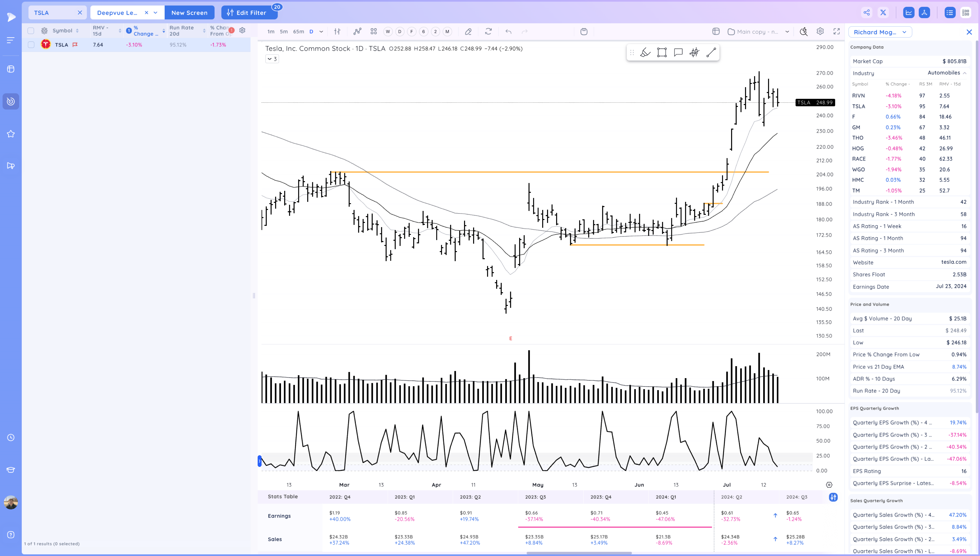Select the rectangle drawing tool
The height and width of the screenshot is (556, 980).
(x=662, y=53)
